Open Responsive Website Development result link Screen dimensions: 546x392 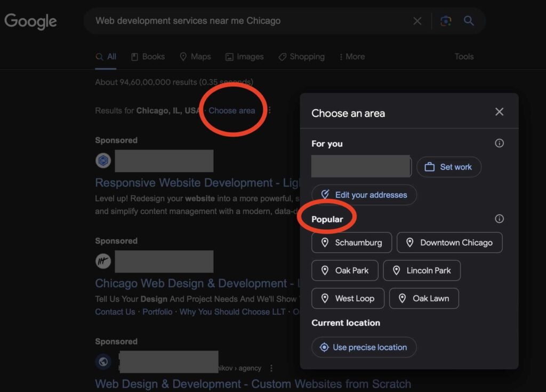pos(197,182)
